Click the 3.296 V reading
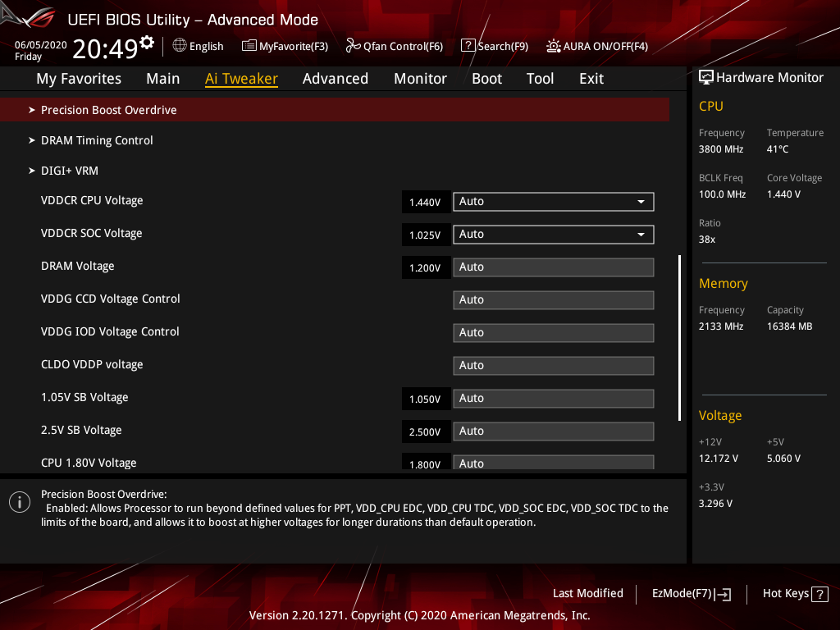Viewport: 840px width, 630px height. [715, 504]
